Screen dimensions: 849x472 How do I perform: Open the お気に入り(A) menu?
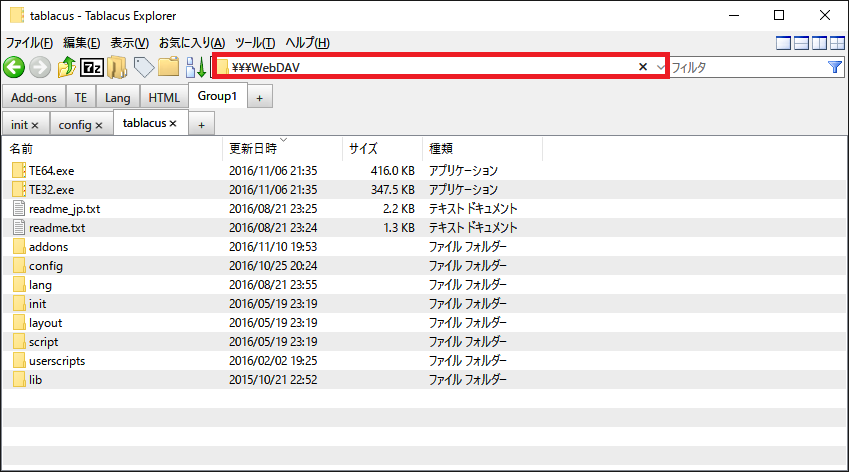coord(192,43)
